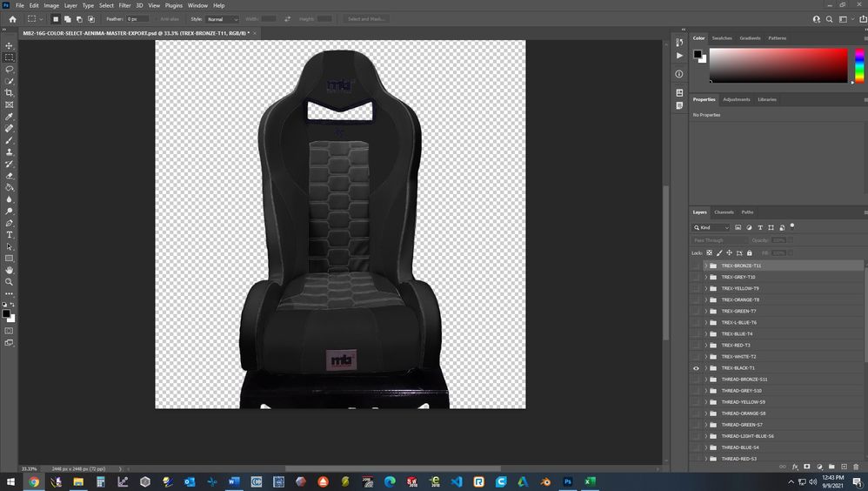Click Delete layer trash icon
This screenshot has width=868, height=491.
coord(857,467)
